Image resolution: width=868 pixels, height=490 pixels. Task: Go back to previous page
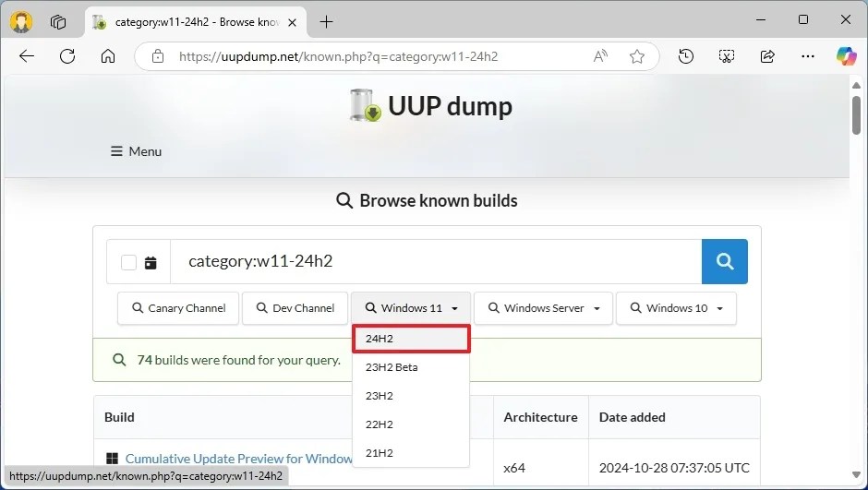coord(27,56)
